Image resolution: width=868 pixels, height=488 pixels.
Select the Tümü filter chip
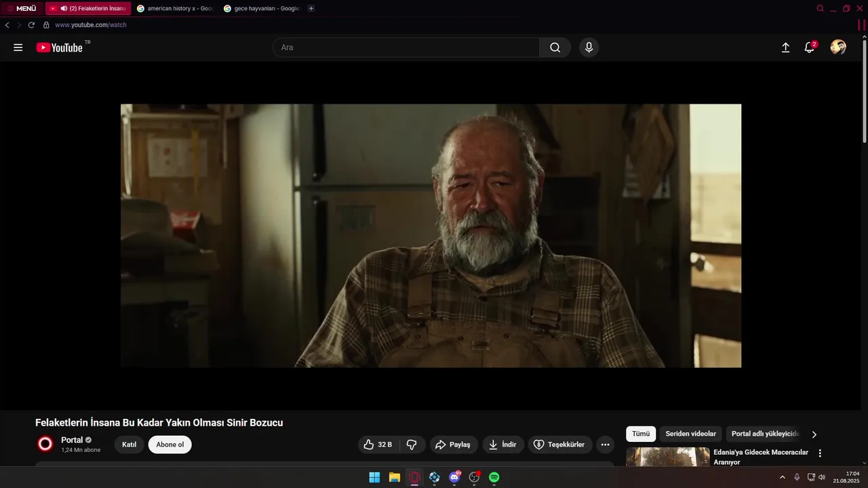coord(641,434)
